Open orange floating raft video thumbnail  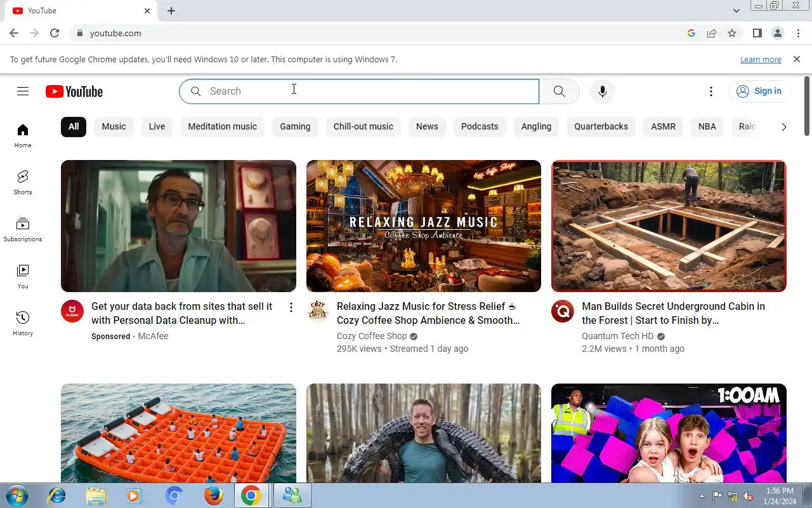(178, 433)
